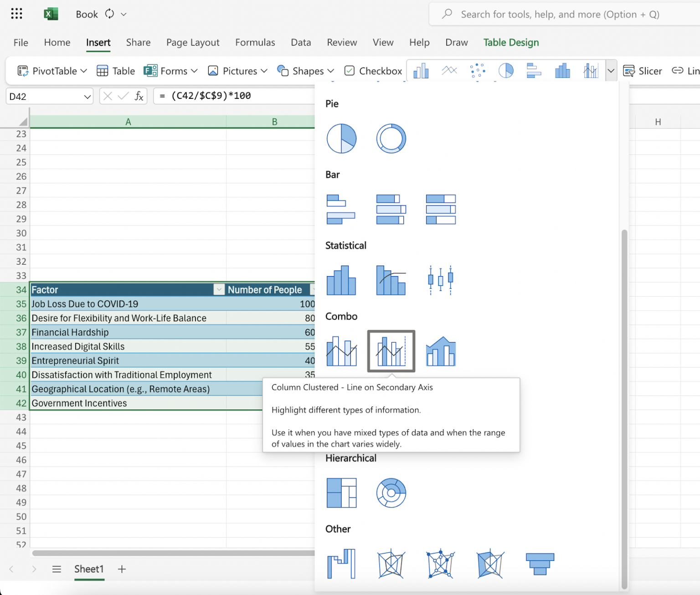Screen dimensions: 700x595
Task: Pick the sunburst chart icon
Action: click(391, 493)
